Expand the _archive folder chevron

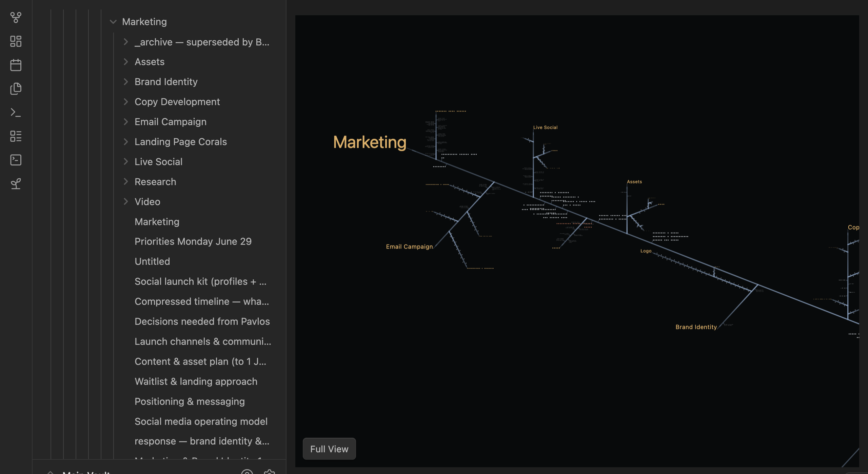(x=126, y=42)
